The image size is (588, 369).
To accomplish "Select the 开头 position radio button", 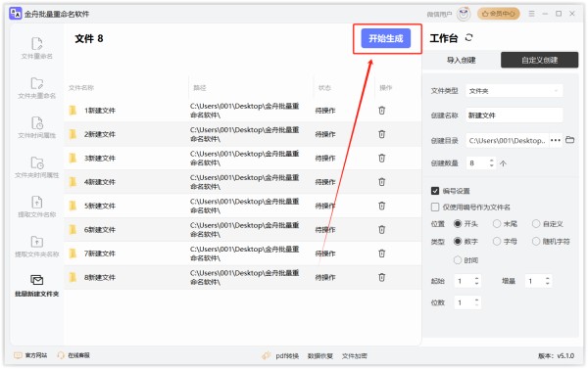I will click(x=458, y=223).
